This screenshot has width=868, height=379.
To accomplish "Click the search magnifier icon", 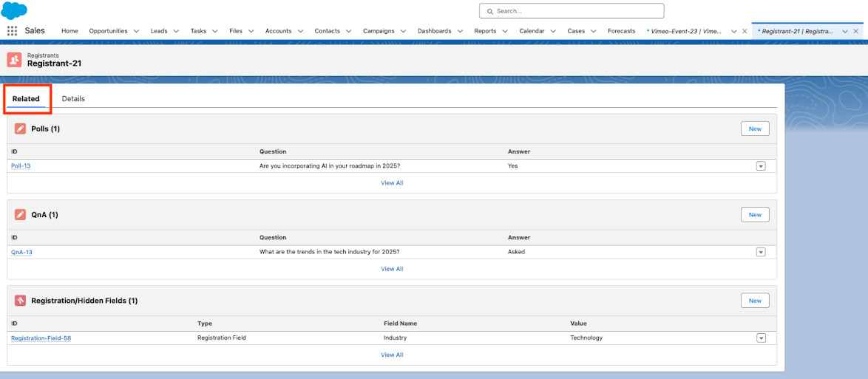I will 490,11.
